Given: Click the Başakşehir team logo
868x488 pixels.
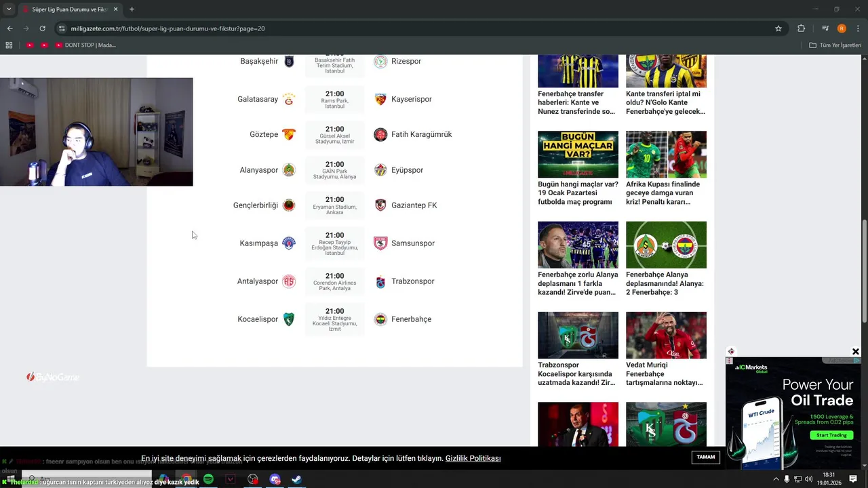Looking at the screenshot, I should (289, 61).
